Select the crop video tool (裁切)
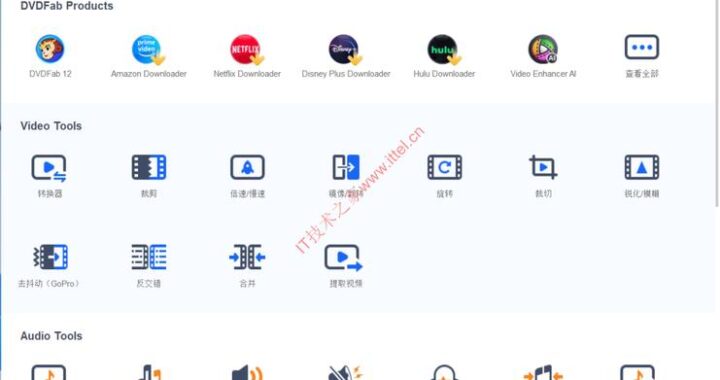This screenshot has height=380, width=720. click(x=543, y=167)
